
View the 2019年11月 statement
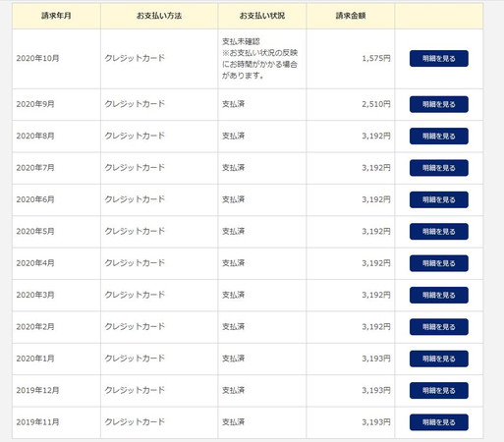[x=439, y=422]
